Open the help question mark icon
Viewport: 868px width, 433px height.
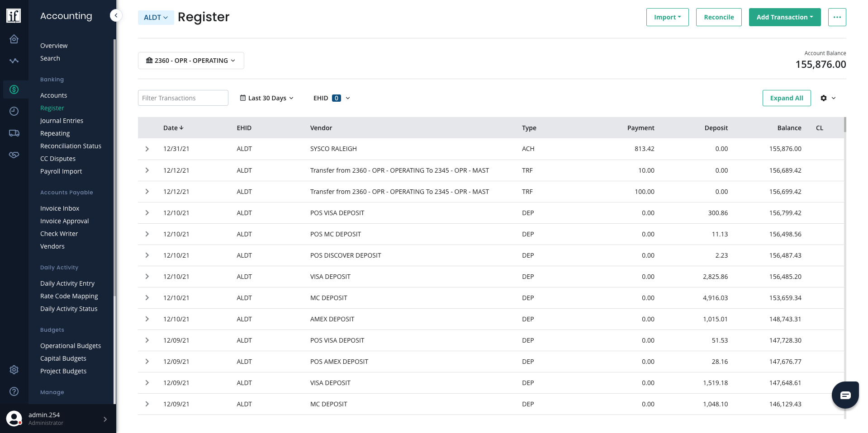[x=14, y=391]
